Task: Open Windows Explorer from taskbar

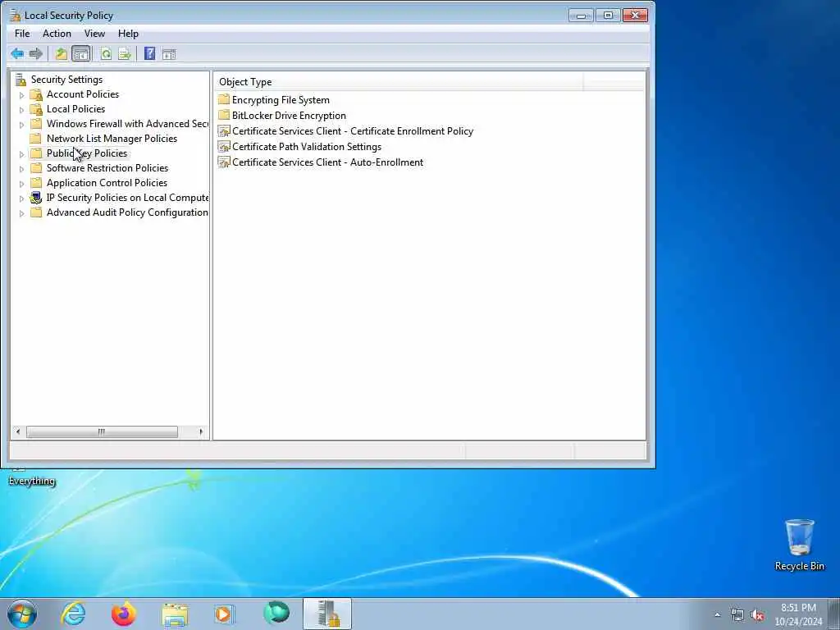Action: pos(175,614)
